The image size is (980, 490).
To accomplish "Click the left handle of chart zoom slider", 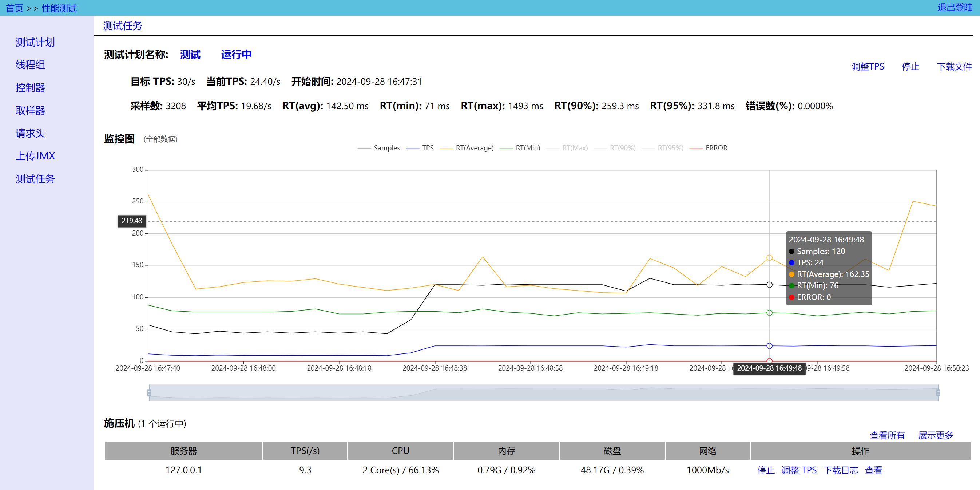I will point(149,392).
